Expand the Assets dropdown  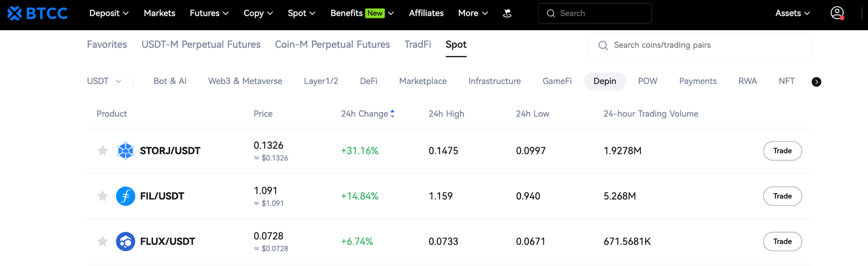[792, 13]
